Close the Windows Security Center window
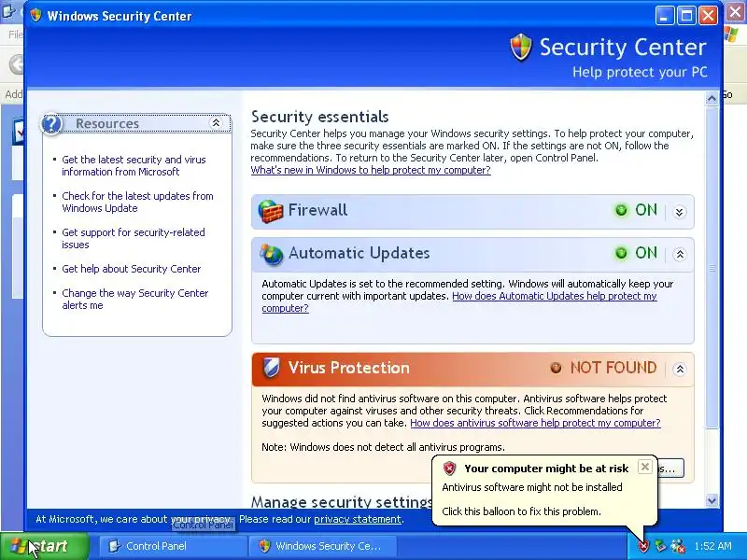The image size is (747, 560). pyautogui.click(x=708, y=16)
